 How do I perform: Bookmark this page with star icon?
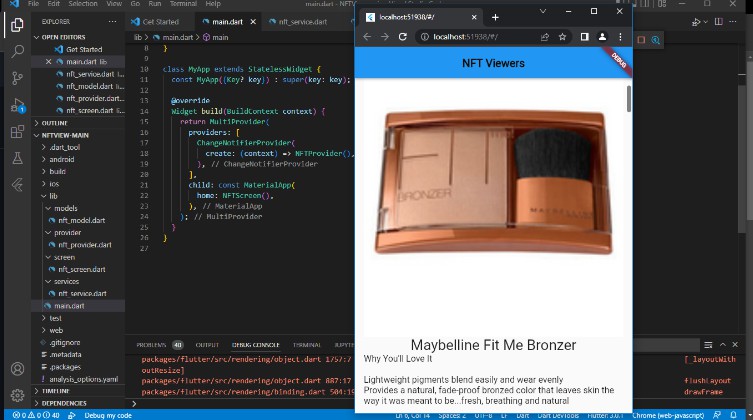click(x=562, y=37)
